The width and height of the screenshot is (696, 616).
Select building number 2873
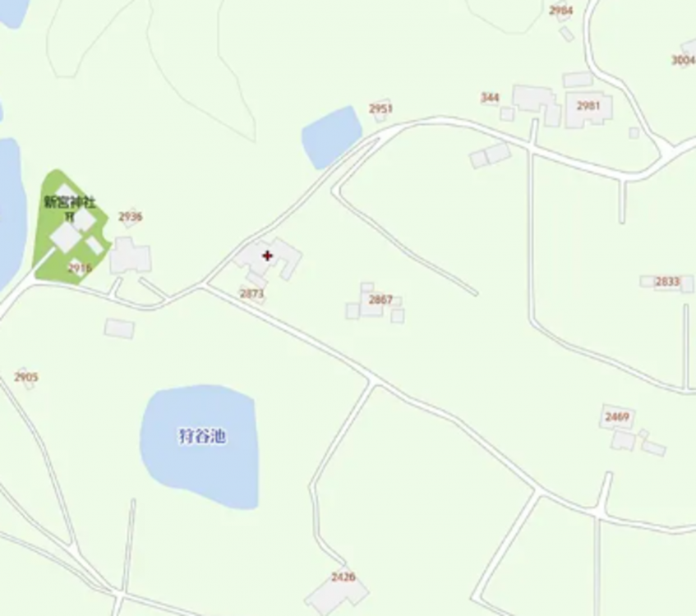pos(251,294)
